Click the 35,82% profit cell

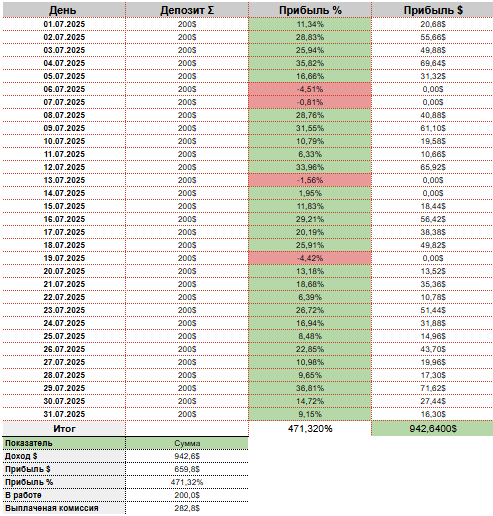click(x=310, y=63)
